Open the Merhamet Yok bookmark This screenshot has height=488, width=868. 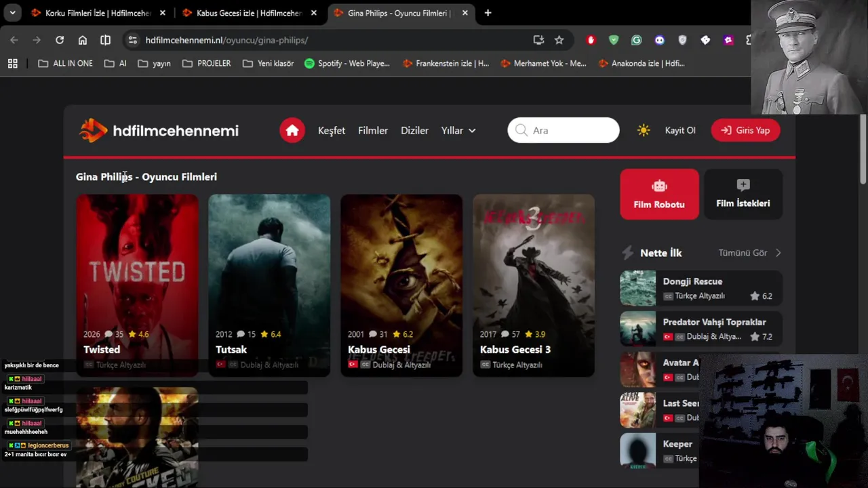click(x=543, y=63)
